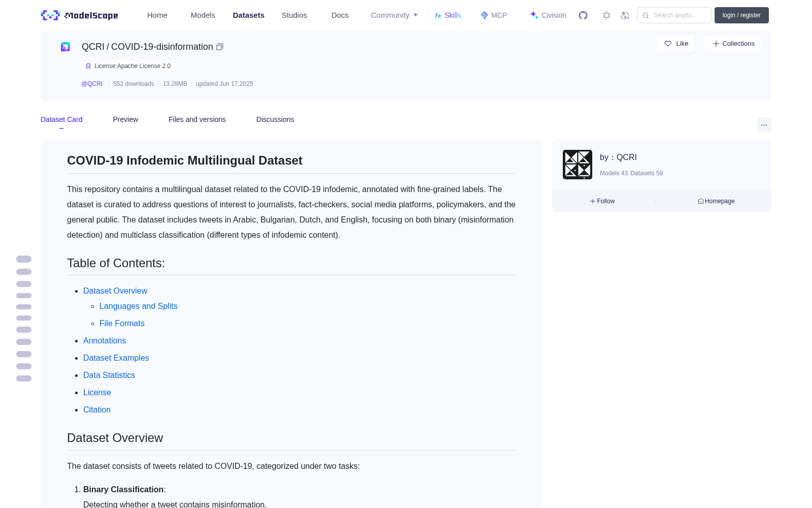
Task: Follow the QCRI organization
Action: (x=602, y=201)
